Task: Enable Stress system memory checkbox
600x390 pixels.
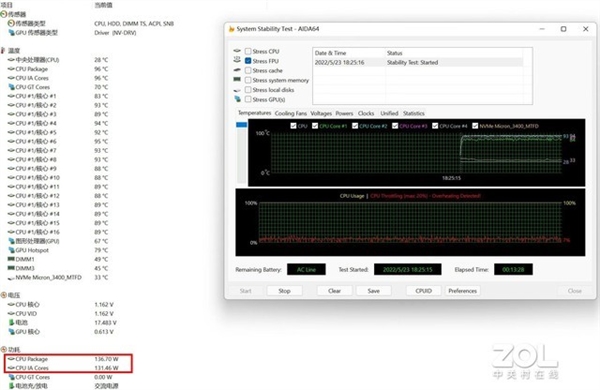Action: coord(248,80)
